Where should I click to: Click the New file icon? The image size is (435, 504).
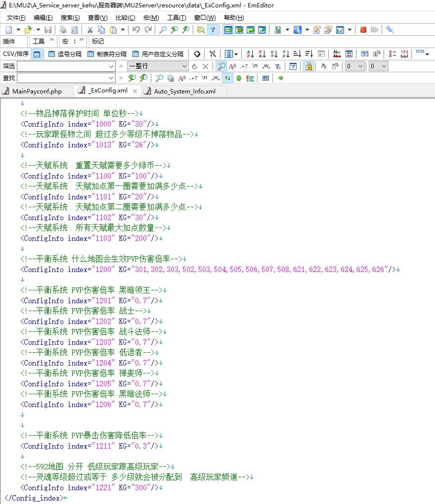tap(9, 30)
